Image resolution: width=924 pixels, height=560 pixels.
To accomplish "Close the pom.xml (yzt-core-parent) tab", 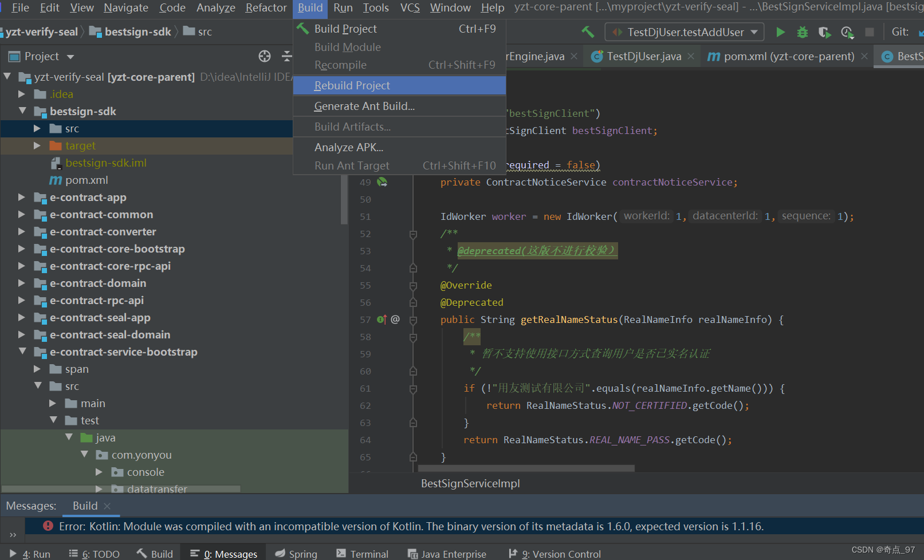I will [x=864, y=56].
